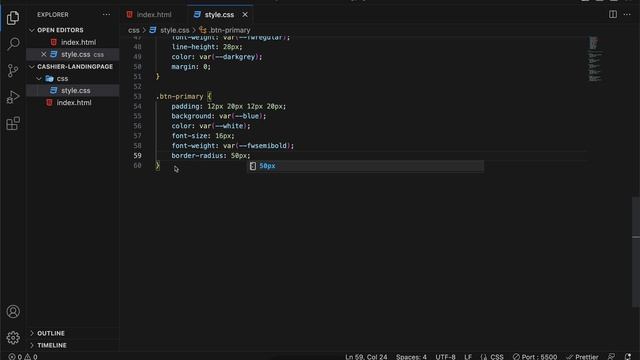Open the Accounts icon
640x360 pixels.
point(13,311)
